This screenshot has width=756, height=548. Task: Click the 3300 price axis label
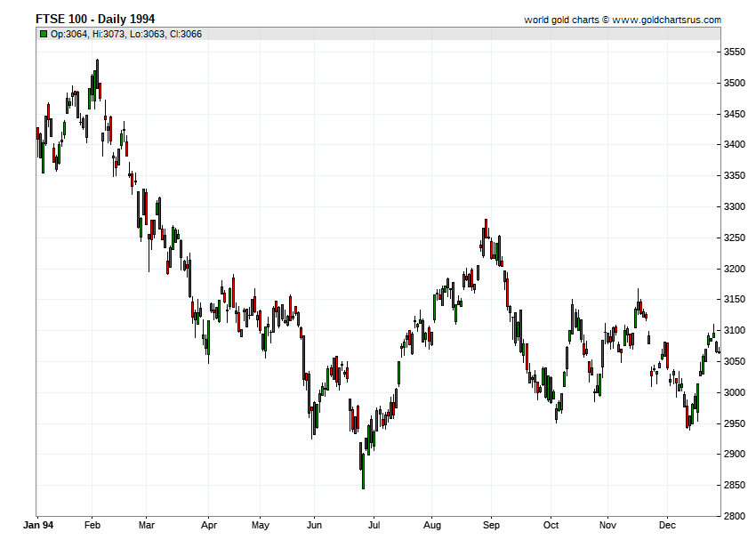(735, 206)
